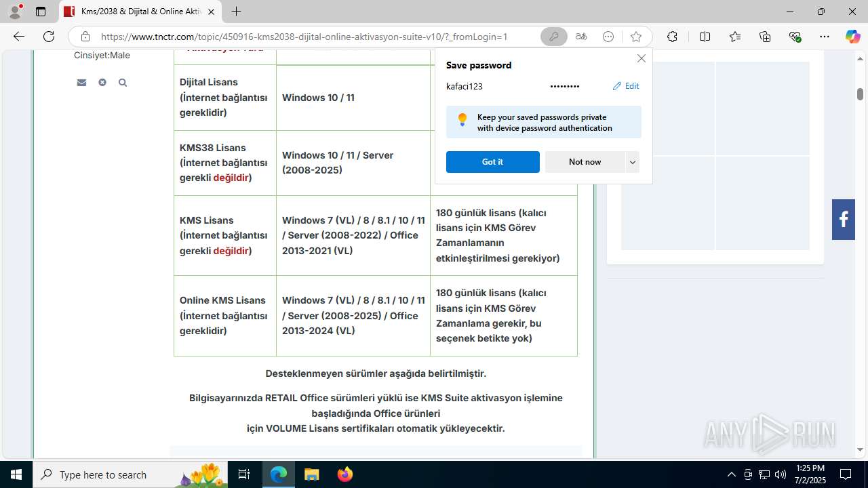Click the network tray icon
Screen dimensions: 868x488
tap(764, 474)
